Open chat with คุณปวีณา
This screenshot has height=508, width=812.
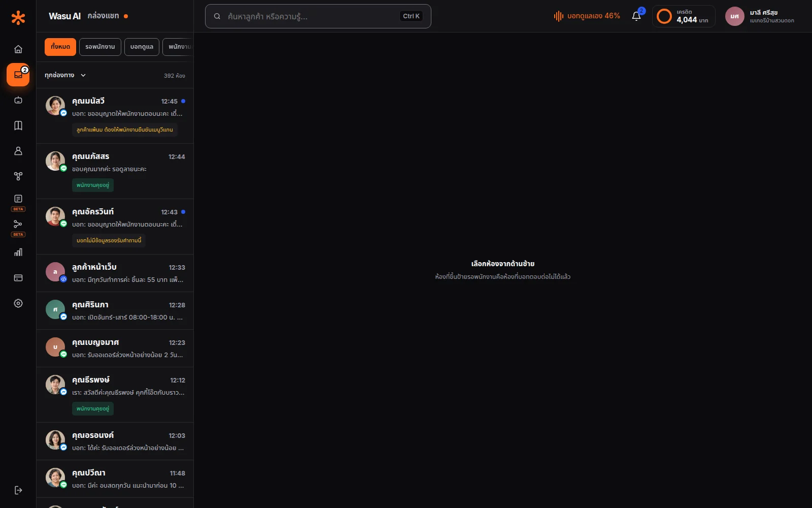115,479
